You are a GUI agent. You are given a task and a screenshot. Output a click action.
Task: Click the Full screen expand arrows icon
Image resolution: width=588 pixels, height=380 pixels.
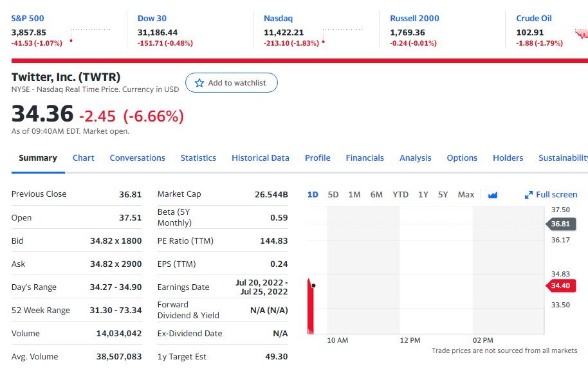click(x=528, y=195)
